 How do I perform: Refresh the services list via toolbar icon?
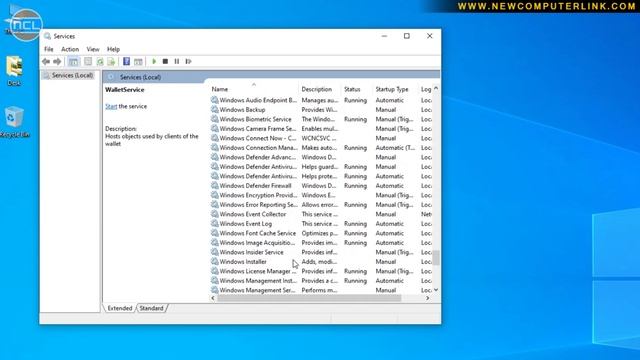100,62
